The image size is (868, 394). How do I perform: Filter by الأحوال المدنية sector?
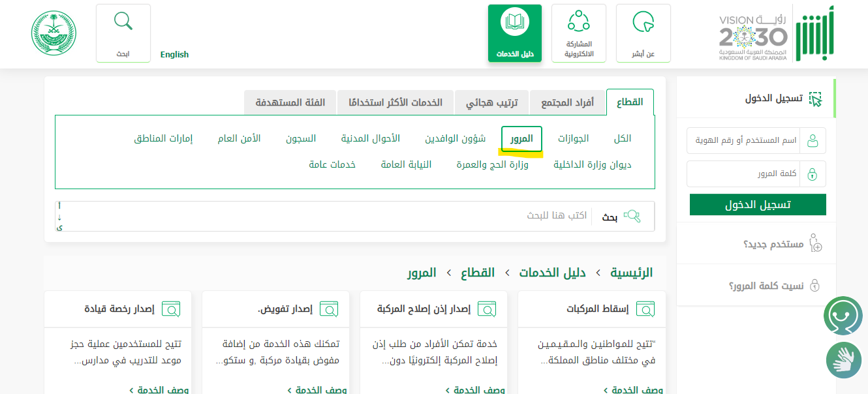coord(370,138)
